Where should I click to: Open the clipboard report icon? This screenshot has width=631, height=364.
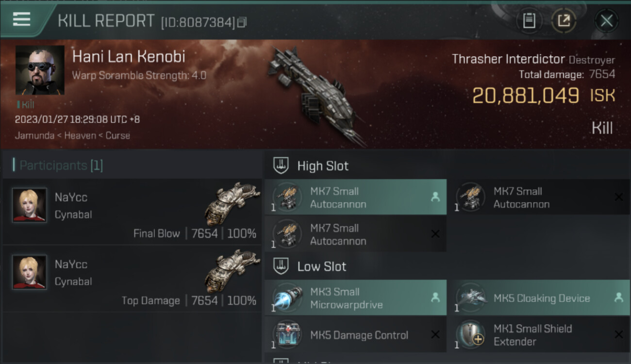tap(529, 21)
